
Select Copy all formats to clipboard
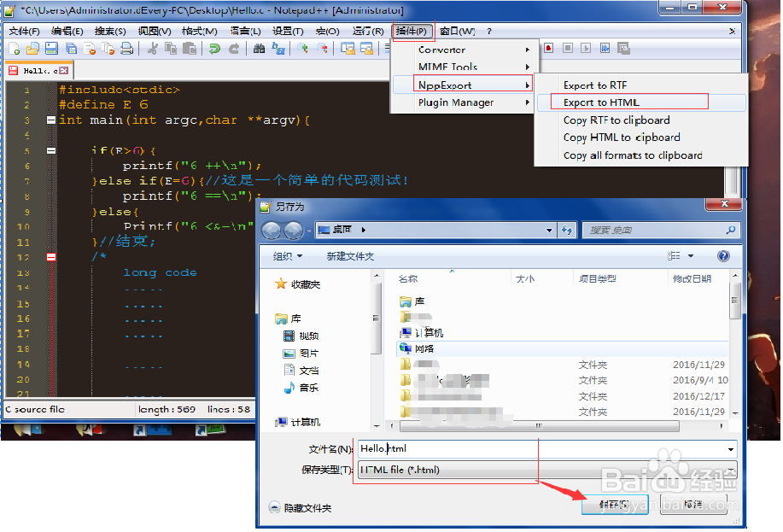pos(641,155)
